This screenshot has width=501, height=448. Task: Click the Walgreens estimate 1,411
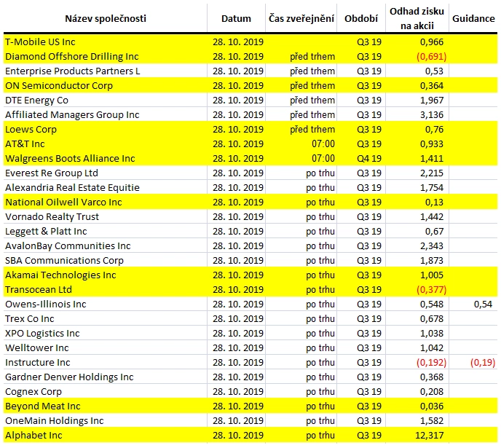[x=432, y=159]
